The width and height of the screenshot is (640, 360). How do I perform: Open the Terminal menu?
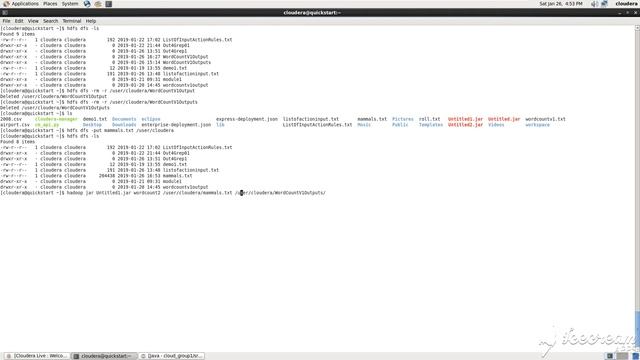72,21
